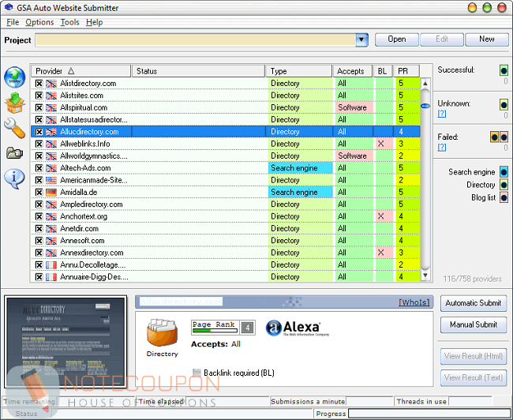Click the French flag beside Annu.Decolletage
Screen dimensions: 513x420
click(51, 264)
